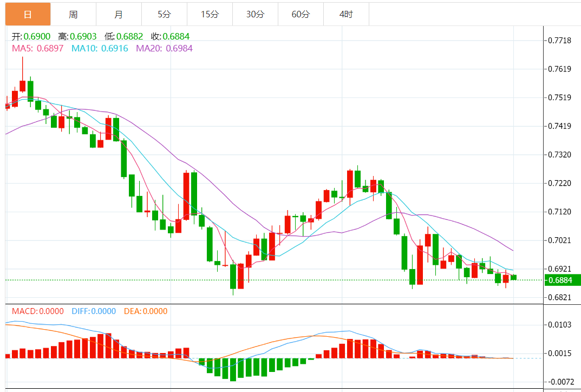Click the 0.7220 price axis label
Screen dimensions: 581x392
pyautogui.click(x=559, y=183)
